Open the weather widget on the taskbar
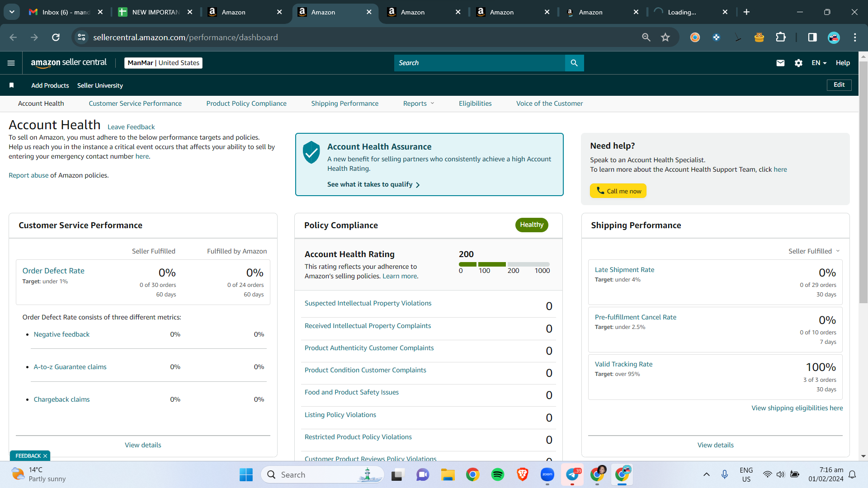This screenshot has height=488, width=868. click(x=38, y=474)
